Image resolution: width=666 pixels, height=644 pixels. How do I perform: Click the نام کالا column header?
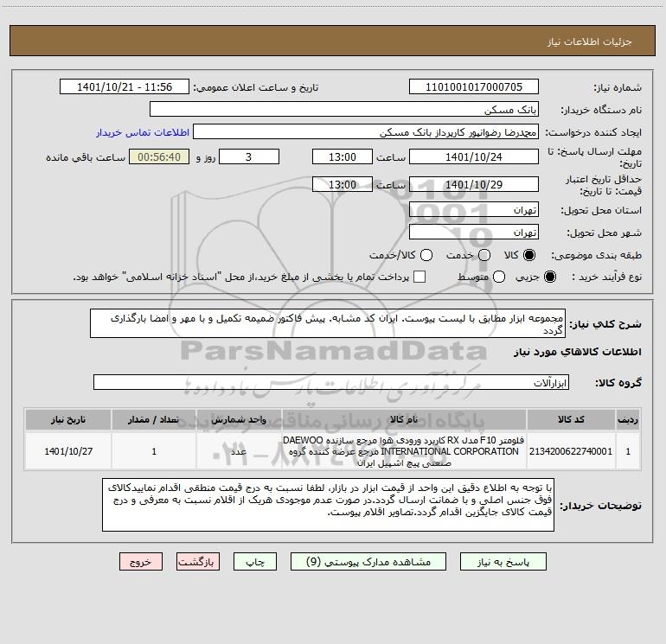(404, 419)
